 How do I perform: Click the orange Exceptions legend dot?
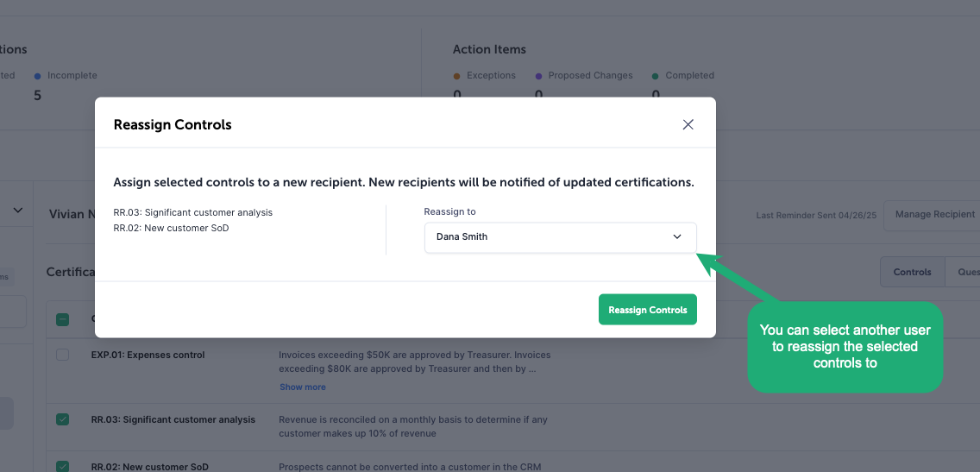(457, 76)
